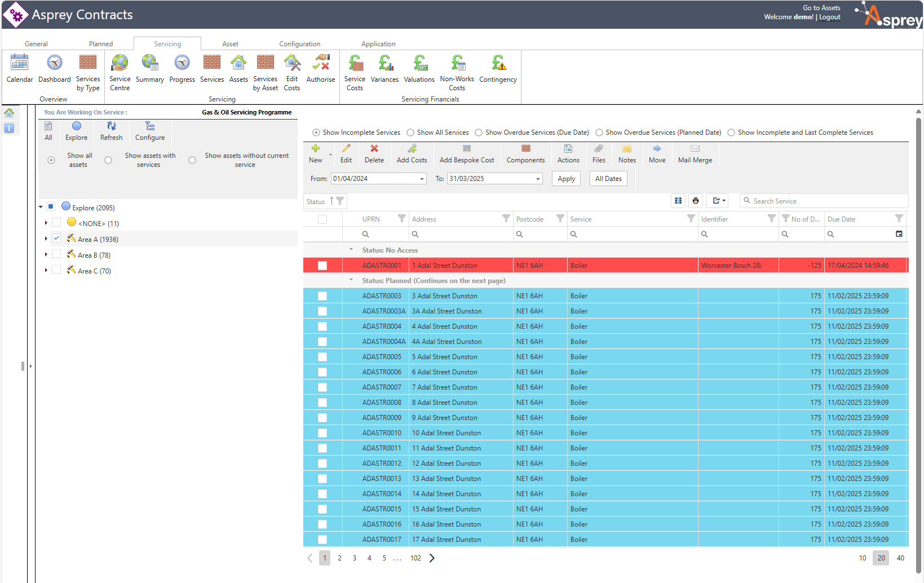Viewport: 924px width, 583px height.
Task: Tick the checkbox for Area B
Action: click(x=56, y=254)
